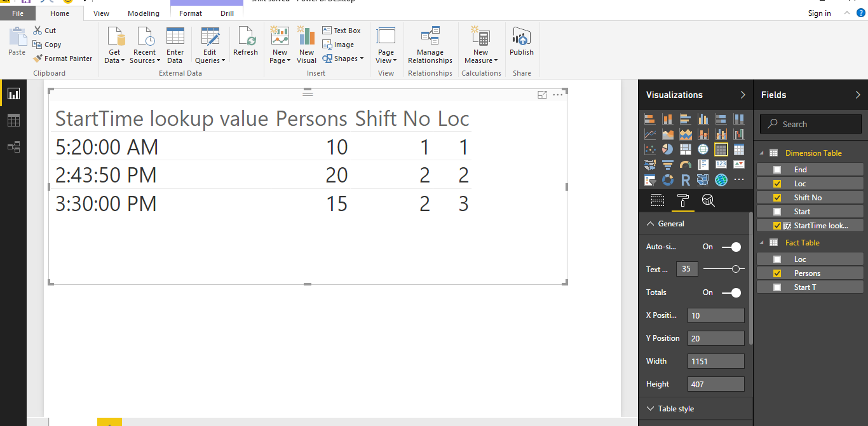Click the Width input field

click(716, 361)
